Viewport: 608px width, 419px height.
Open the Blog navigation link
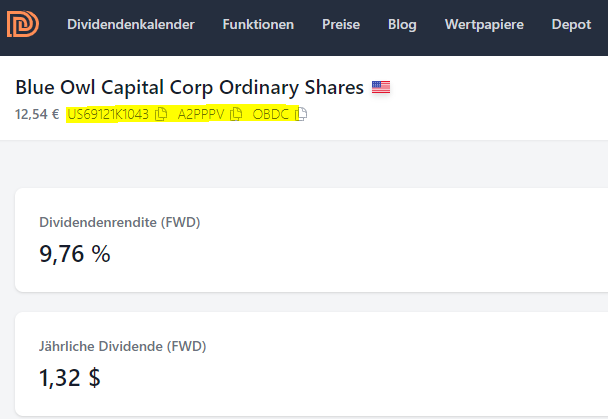tap(402, 24)
